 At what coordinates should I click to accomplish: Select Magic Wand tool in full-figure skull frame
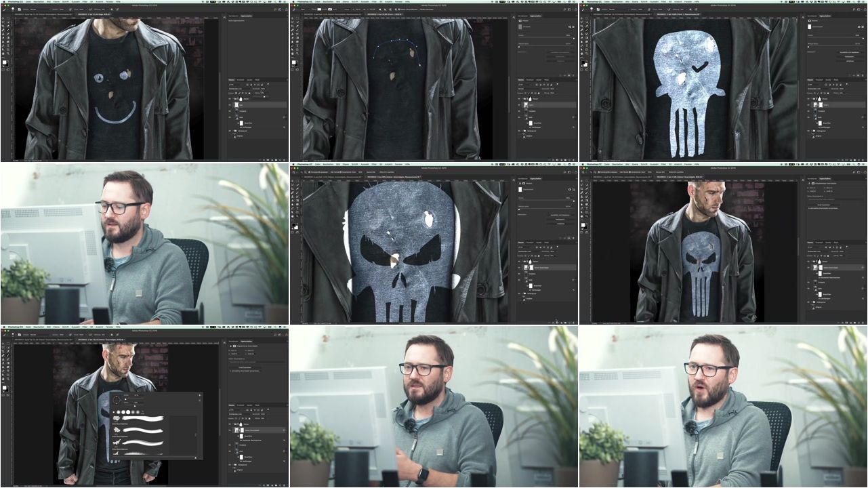pyautogui.click(x=587, y=185)
